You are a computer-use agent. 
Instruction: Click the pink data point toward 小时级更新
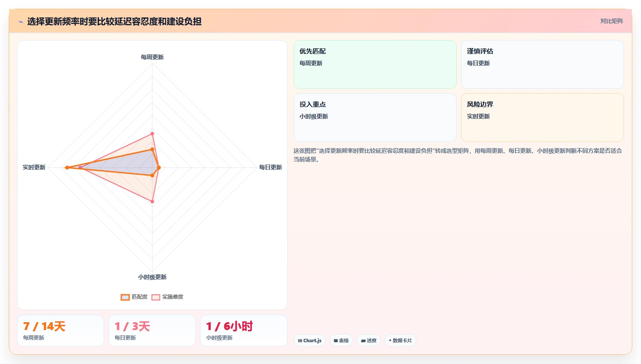(152, 202)
